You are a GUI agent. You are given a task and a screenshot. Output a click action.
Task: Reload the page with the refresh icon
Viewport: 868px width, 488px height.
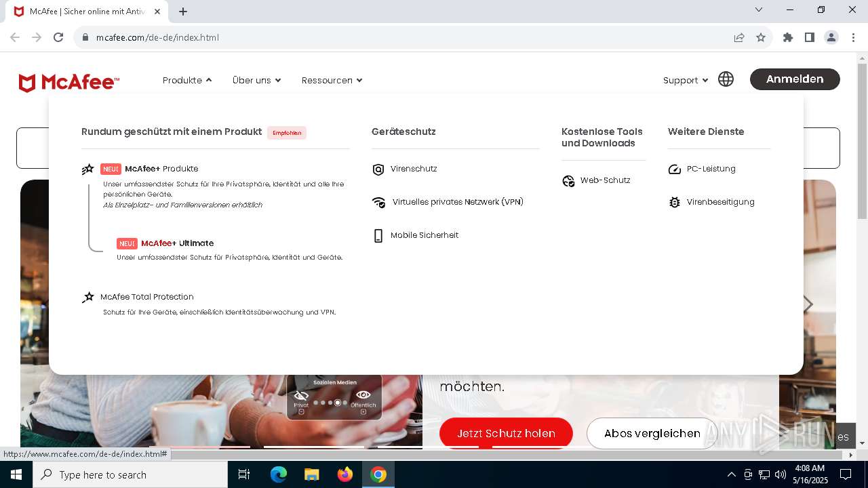(58, 37)
